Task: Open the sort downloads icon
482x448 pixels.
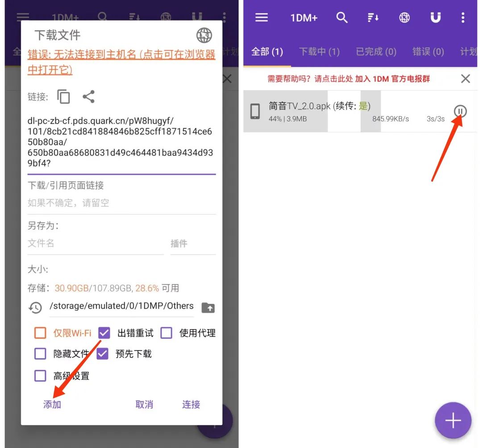Action: coord(373,18)
